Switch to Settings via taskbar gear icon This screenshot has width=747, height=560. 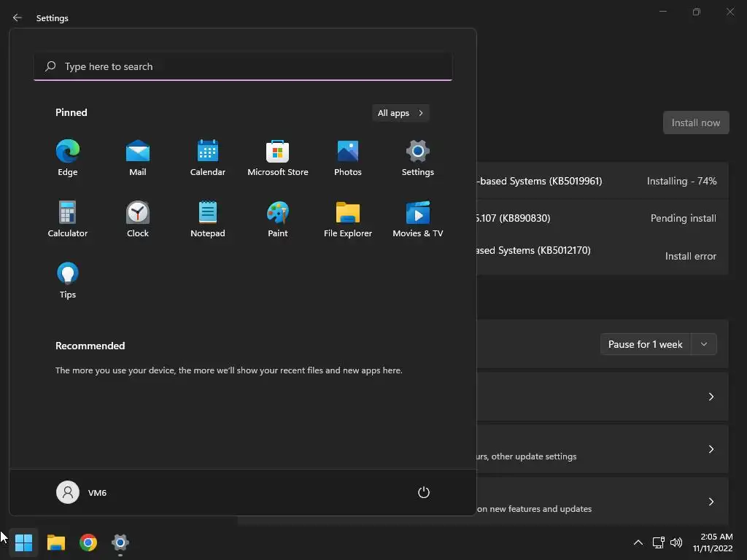click(x=120, y=542)
